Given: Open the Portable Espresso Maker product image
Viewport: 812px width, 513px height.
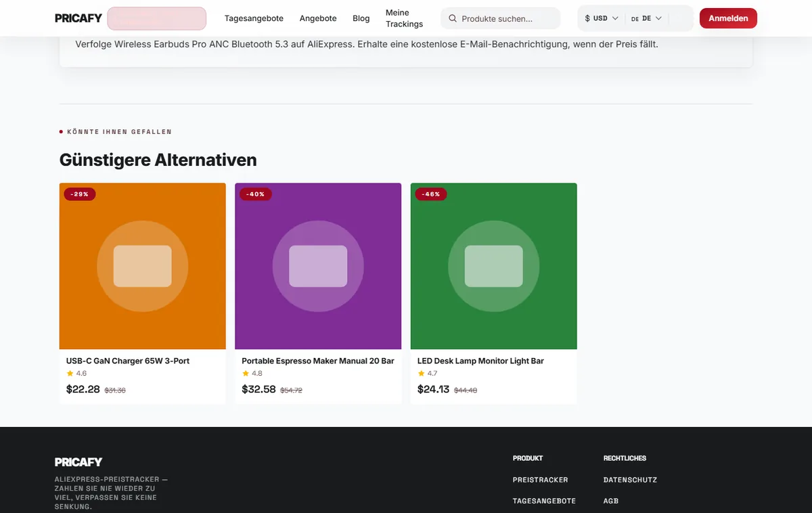Looking at the screenshot, I should click(318, 266).
